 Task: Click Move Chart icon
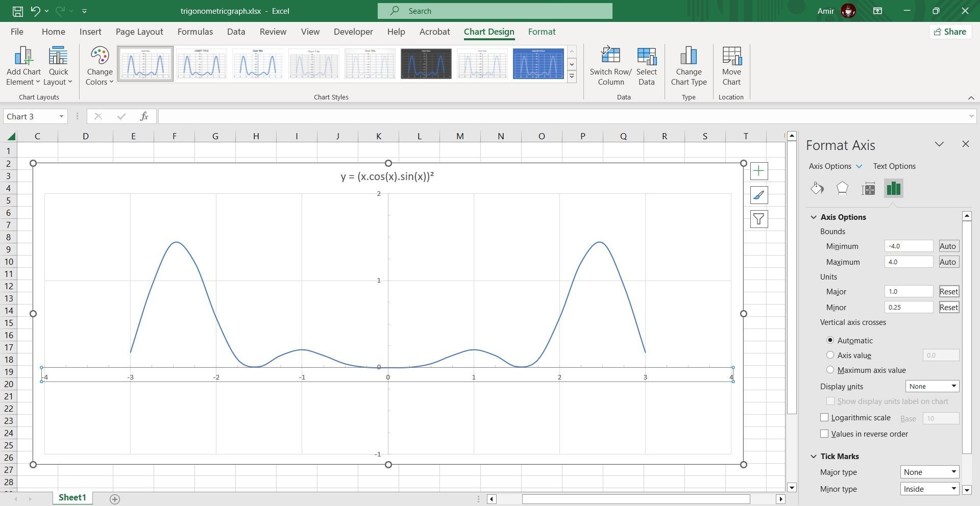pos(731,56)
